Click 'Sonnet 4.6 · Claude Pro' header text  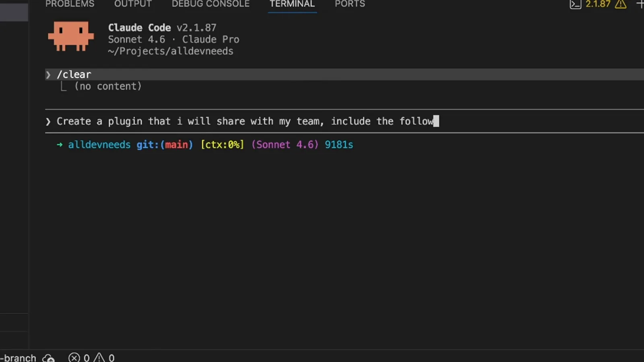point(173,39)
